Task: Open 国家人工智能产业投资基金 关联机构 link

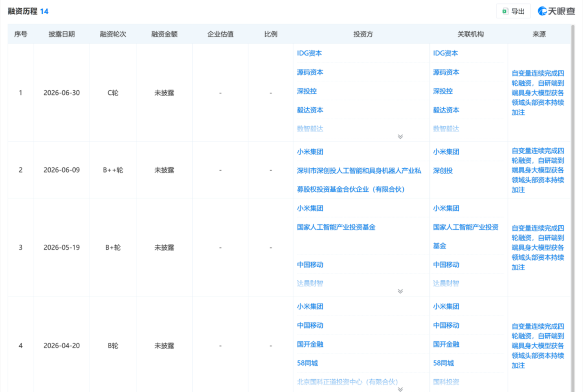Action: pyautogui.click(x=466, y=237)
